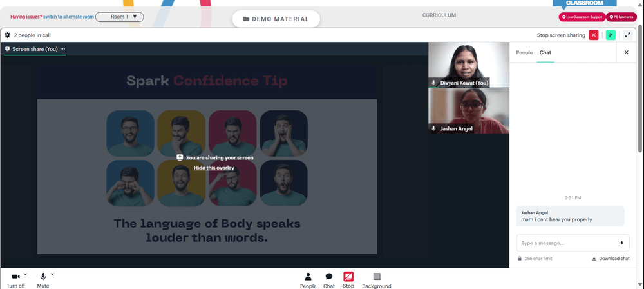
Task: Select Jashan Angel video tile
Action: click(469, 111)
